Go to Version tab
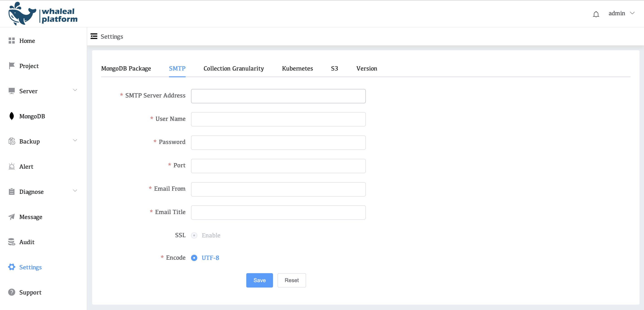 pos(367,69)
